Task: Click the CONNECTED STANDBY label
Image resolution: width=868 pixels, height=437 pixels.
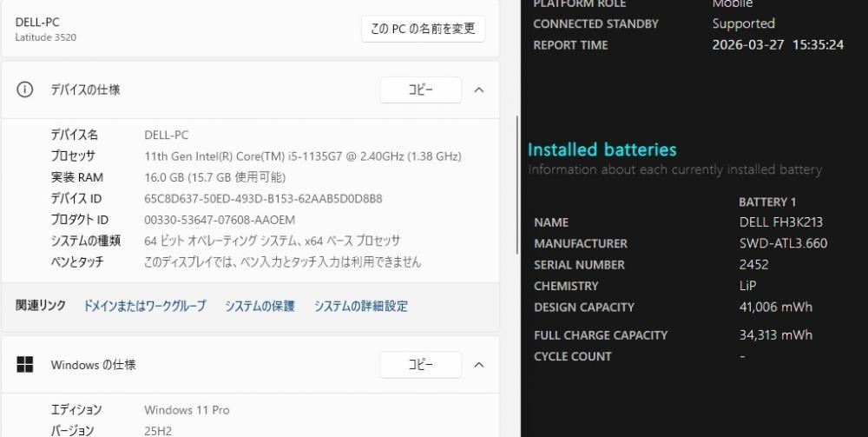Action: coord(595,23)
